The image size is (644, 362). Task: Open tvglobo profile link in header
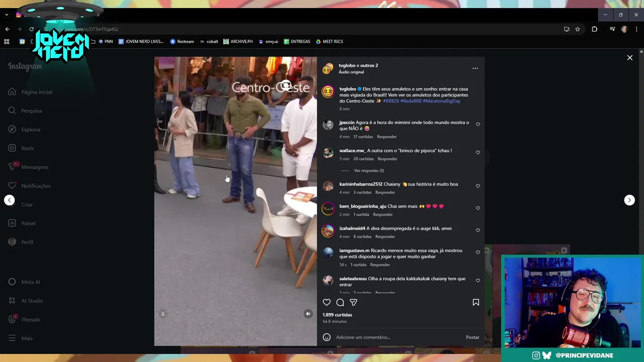click(347, 65)
